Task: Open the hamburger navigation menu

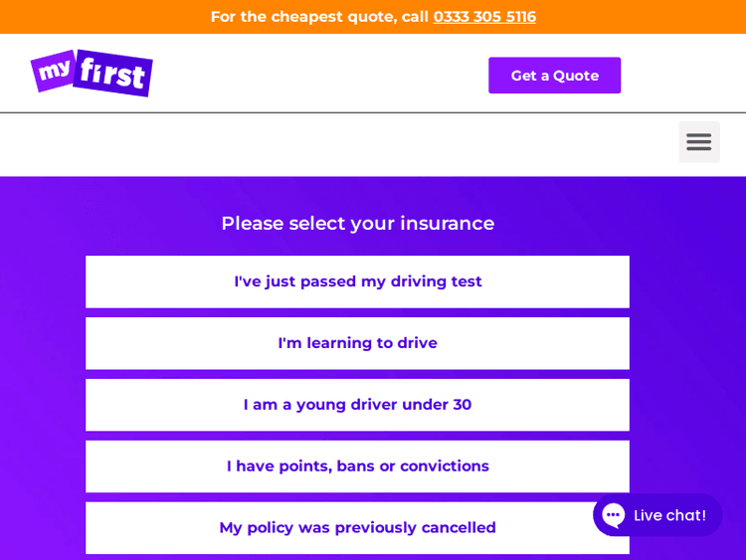Action: point(698,142)
